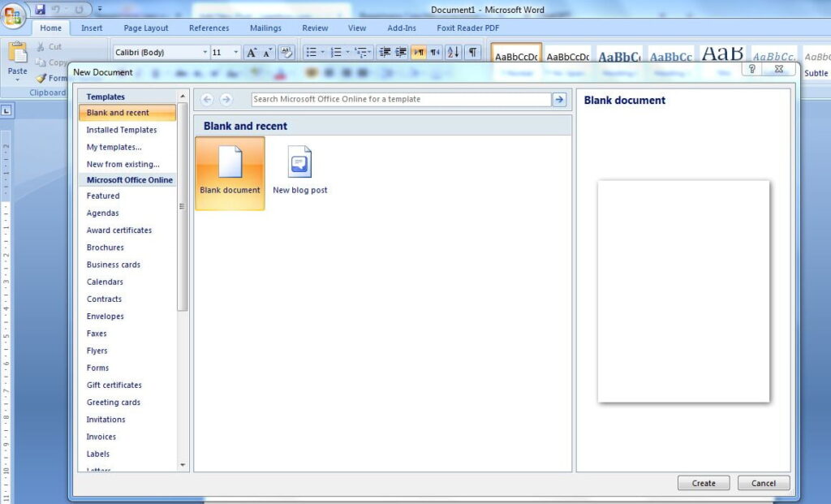831x504 pixels.
Task: Click the Office Button in Word
Action: point(13,16)
